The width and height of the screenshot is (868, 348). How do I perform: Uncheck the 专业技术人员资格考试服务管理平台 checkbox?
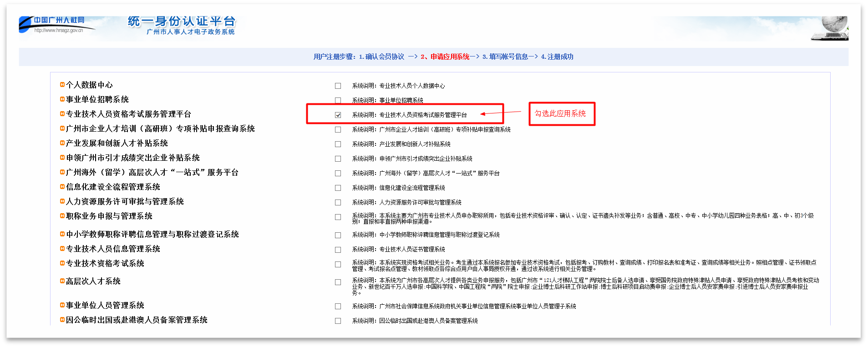338,115
